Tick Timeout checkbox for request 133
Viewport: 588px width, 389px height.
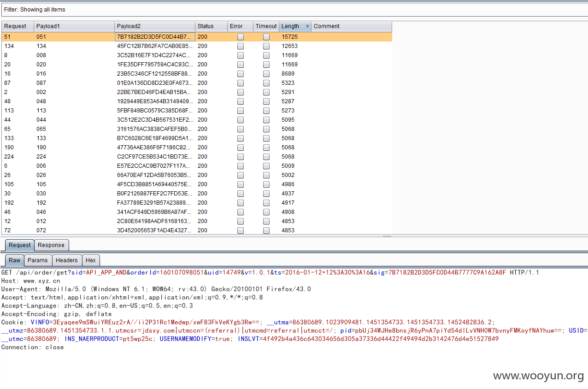click(x=266, y=138)
